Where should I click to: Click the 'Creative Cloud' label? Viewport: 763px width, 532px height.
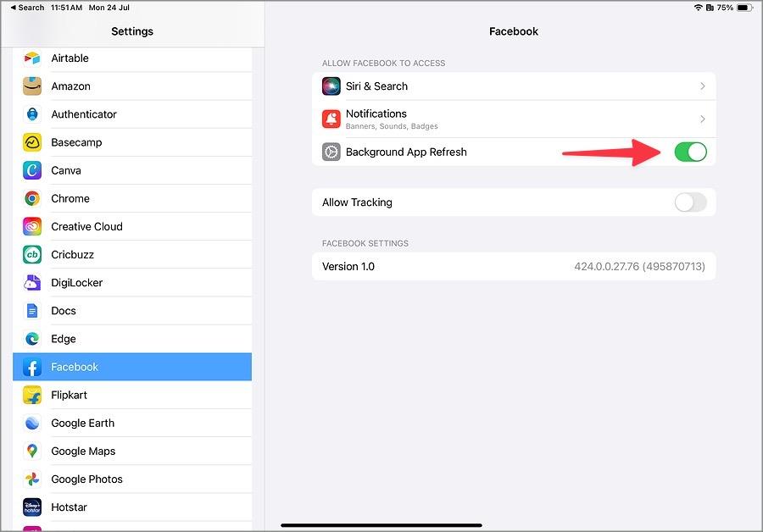coord(86,227)
